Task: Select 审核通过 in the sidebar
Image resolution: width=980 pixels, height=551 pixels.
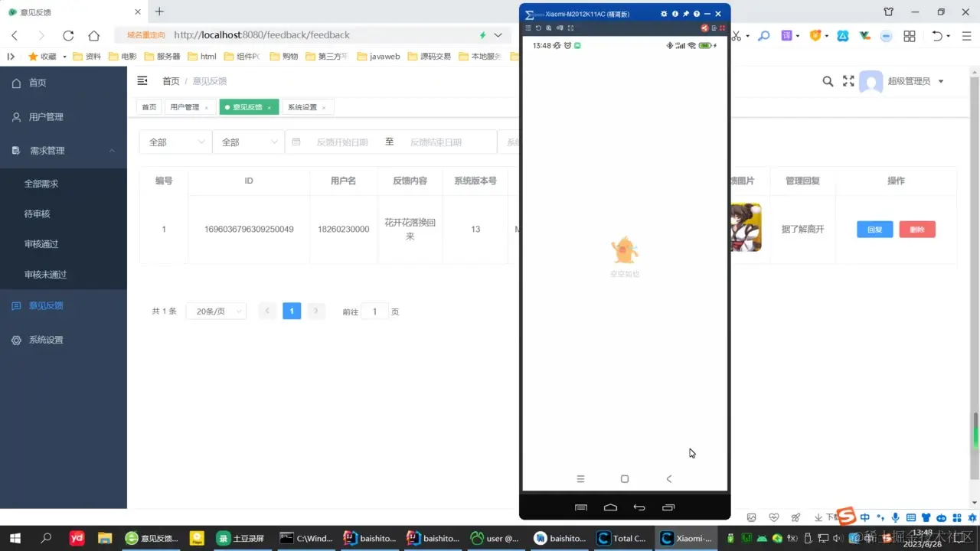Action: (64, 244)
